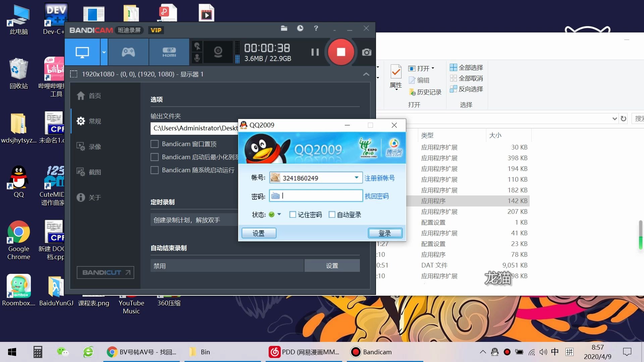This screenshot has width=644, height=362.
Task: Stop the Bandicam recording
Action: pyautogui.click(x=341, y=52)
